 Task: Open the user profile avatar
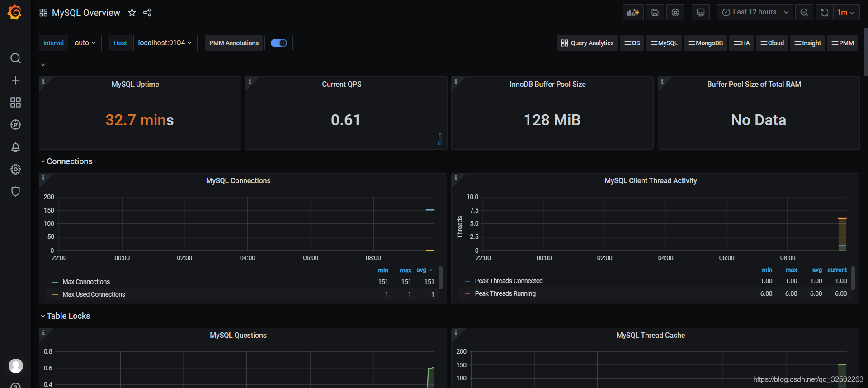click(16, 365)
